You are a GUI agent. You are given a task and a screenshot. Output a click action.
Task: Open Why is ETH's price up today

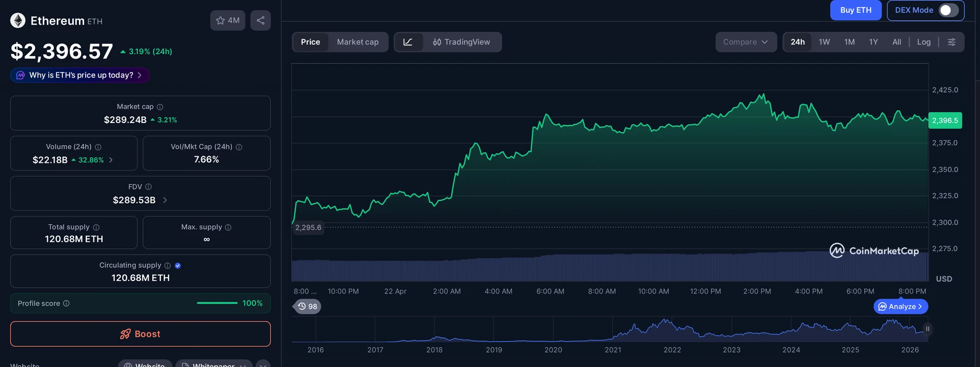[80, 75]
